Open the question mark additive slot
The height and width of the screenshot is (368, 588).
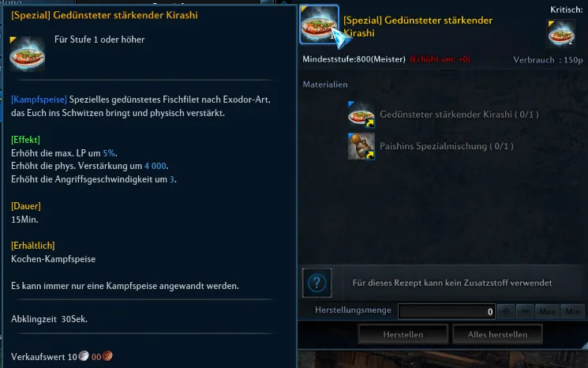pyautogui.click(x=316, y=283)
